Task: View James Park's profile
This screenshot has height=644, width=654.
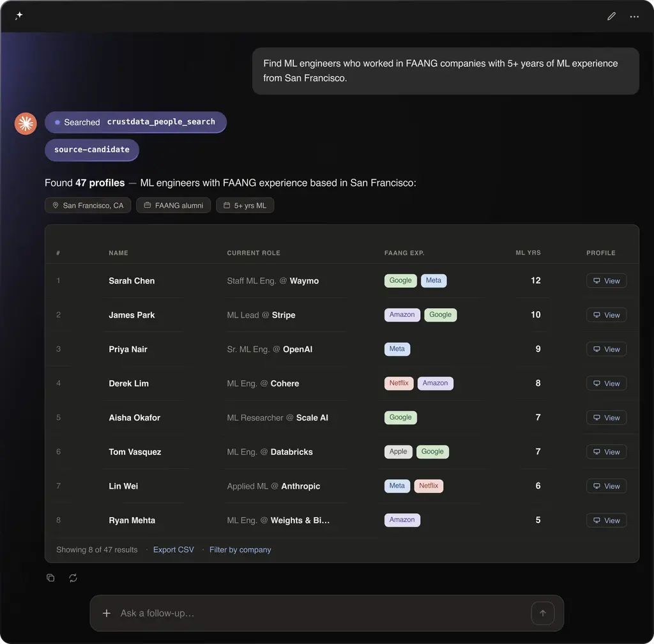Action: (607, 315)
